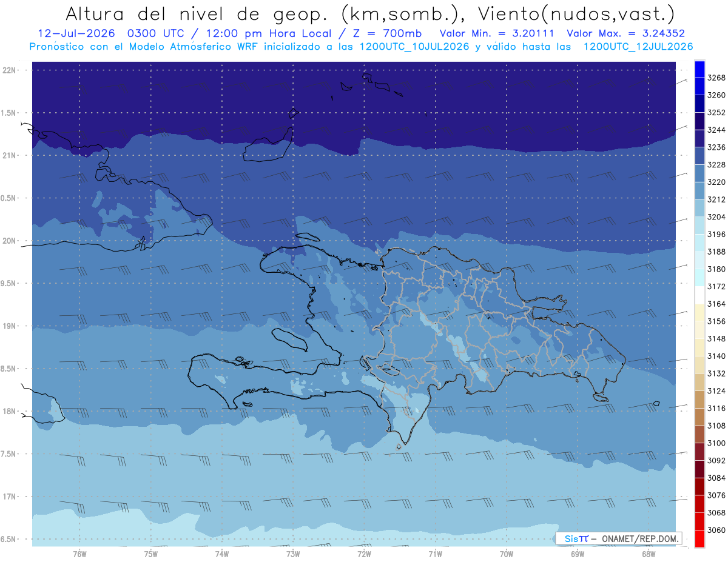
Task: Click the '3084' colorbar value
Action: [716, 478]
